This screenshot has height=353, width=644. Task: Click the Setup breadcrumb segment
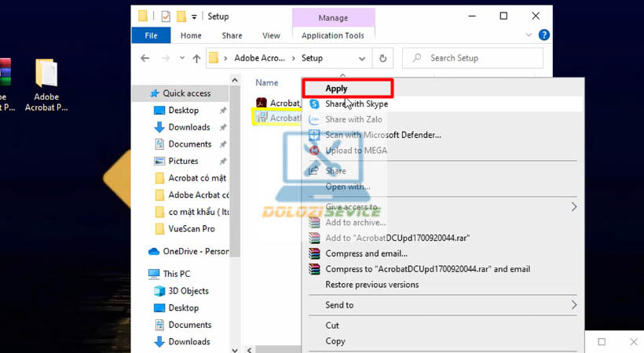point(312,58)
